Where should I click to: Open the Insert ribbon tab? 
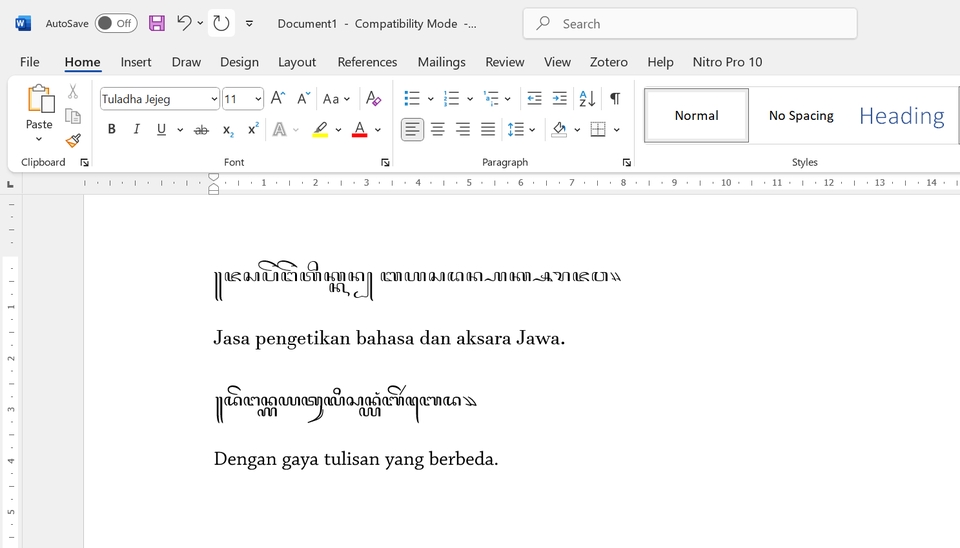pos(136,62)
